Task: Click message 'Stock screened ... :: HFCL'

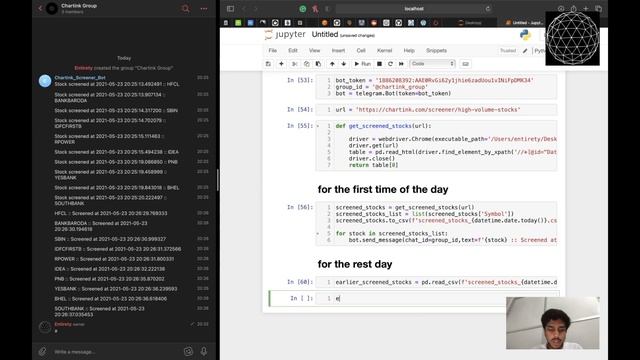Action: tap(117, 84)
